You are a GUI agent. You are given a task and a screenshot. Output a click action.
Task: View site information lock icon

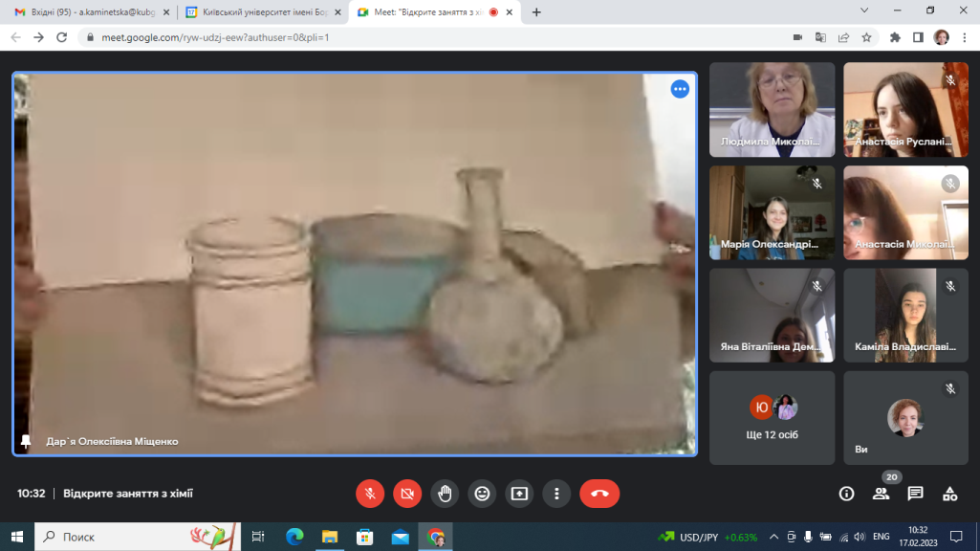(x=90, y=37)
